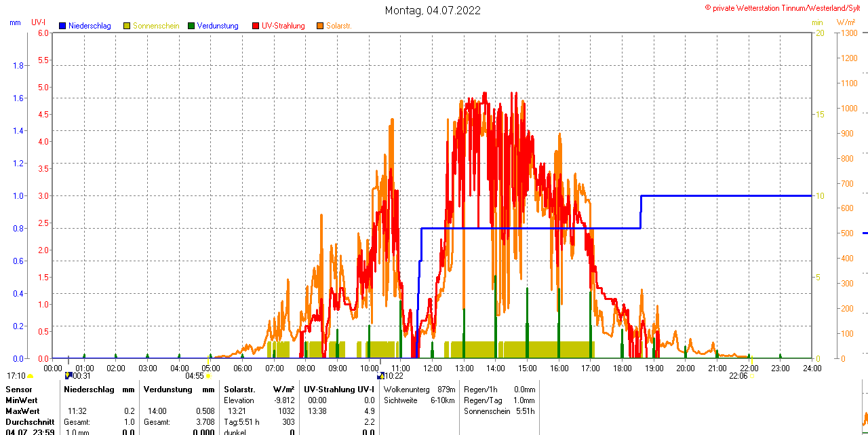
Task: Click the yellow sun icon beside 17:10
Action: 30,376
